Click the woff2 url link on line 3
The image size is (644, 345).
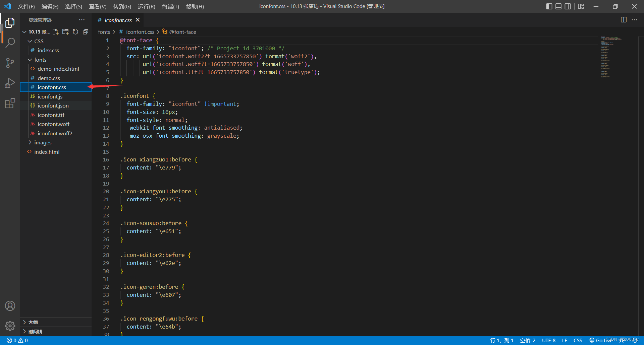207,56
